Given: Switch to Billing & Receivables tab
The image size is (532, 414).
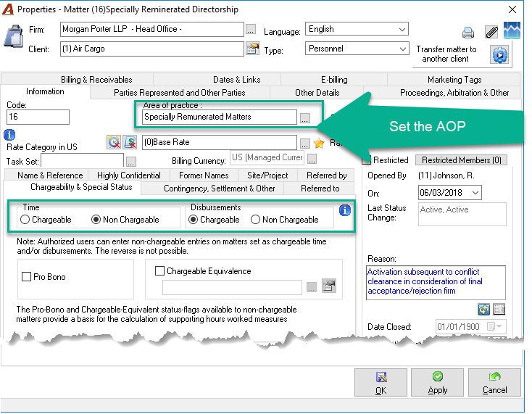Looking at the screenshot, I should point(96,80).
